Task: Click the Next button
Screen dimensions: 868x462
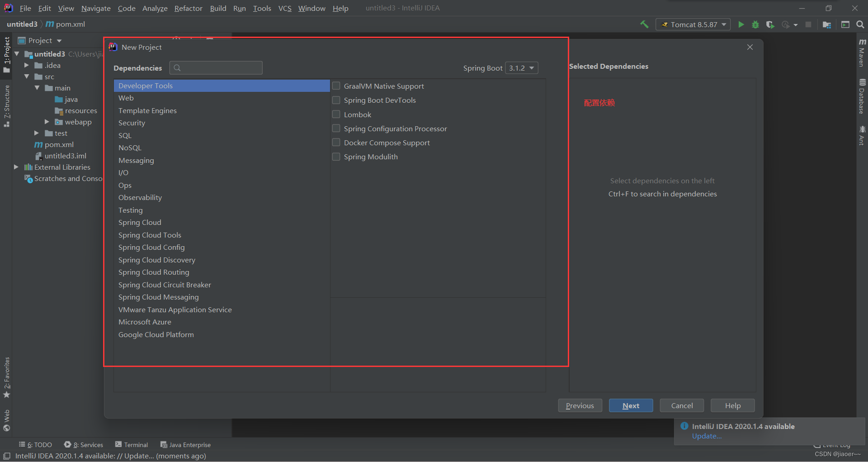Action: 631,405
